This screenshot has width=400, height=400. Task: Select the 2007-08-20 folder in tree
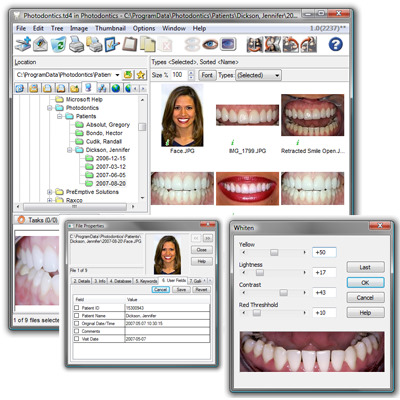point(110,183)
